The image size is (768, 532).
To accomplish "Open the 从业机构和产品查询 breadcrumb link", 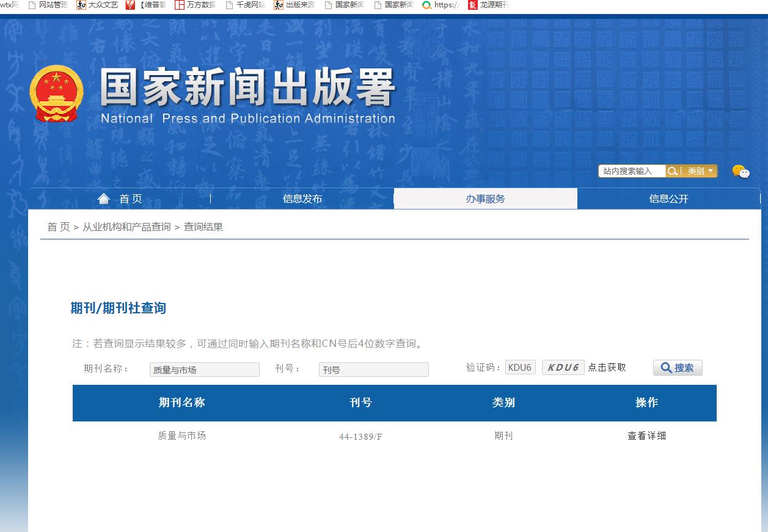I will [126, 226].
